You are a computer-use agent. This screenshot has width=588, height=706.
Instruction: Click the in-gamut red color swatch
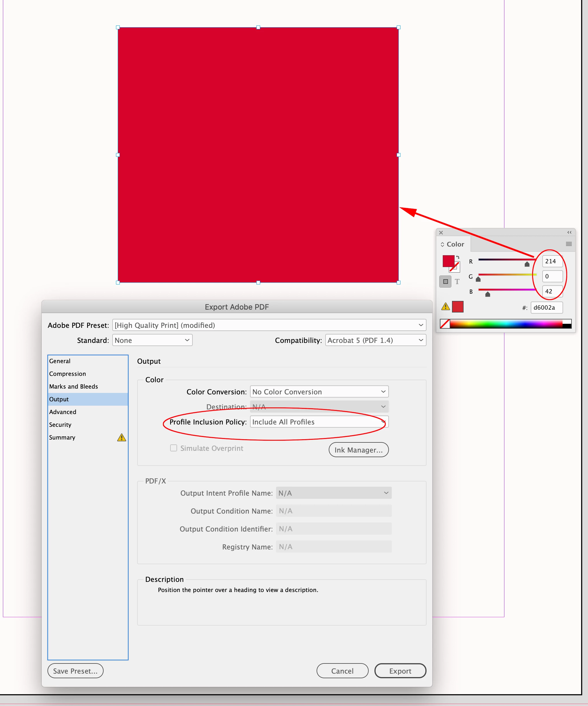pyautogui.click(x=457, y=307)
